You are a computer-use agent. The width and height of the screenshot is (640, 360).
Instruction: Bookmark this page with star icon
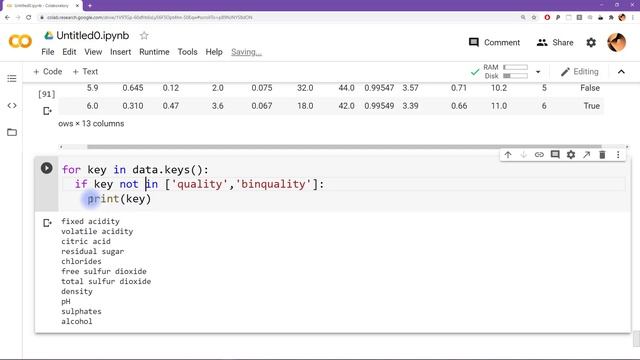coord(534,18)
